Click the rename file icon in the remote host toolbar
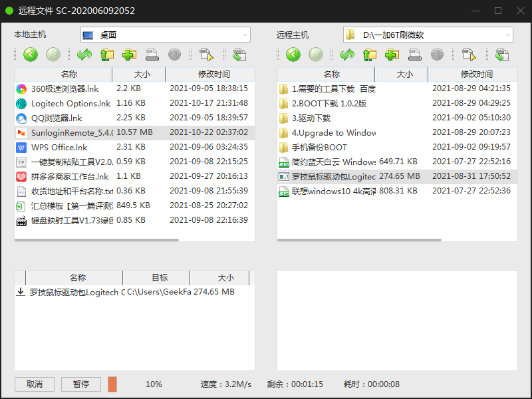This screenshot has width=532, height=399. (414, 55)
